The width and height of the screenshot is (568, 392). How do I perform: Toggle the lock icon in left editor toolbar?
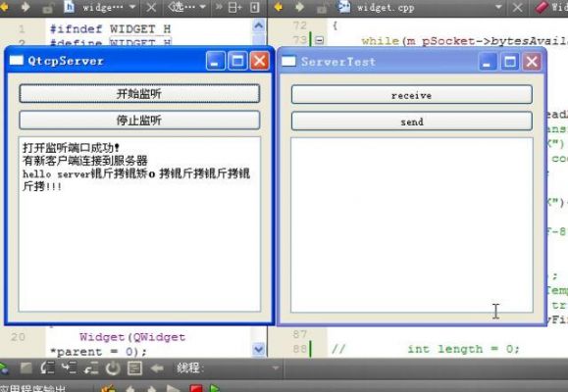[x=47, y=7]
